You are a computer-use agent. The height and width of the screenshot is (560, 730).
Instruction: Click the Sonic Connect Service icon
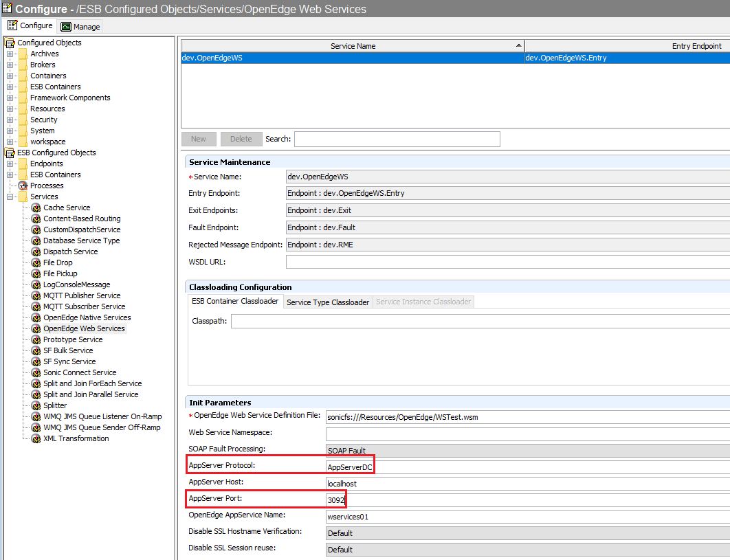(x=36, y=372)
